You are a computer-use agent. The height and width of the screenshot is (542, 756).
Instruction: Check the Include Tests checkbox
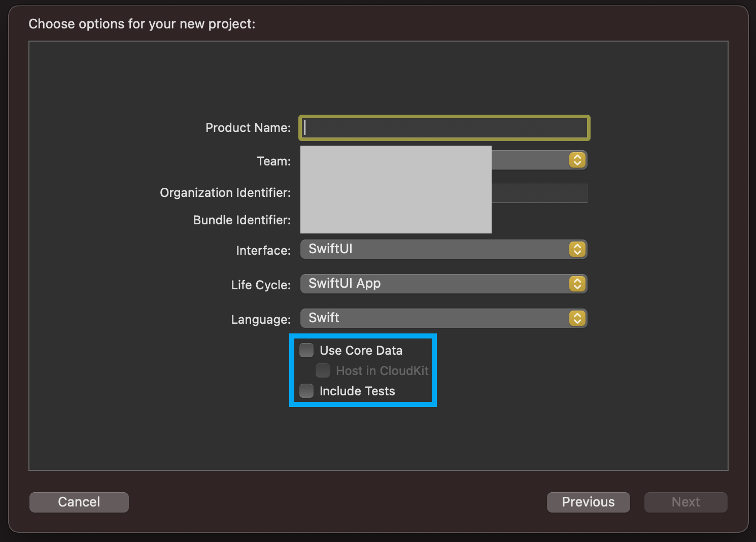click(306, 391)
